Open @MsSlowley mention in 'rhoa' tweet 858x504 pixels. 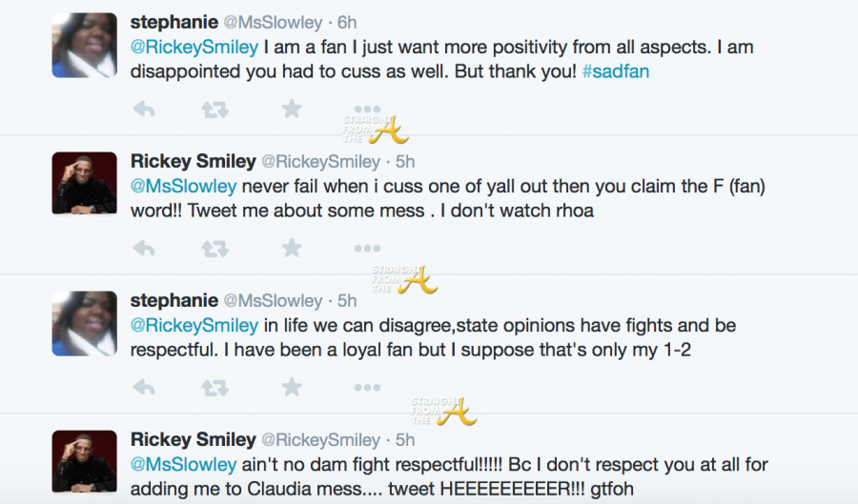click(183, 187)
